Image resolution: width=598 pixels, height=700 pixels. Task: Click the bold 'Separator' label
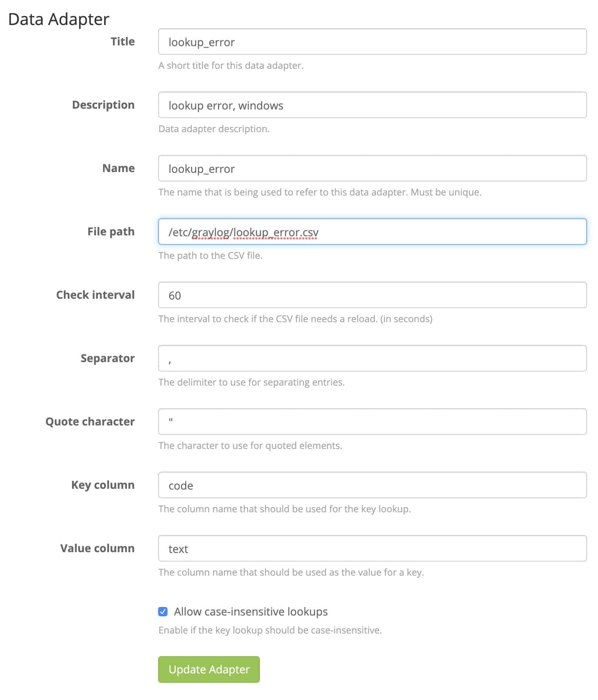coord(108,358)
